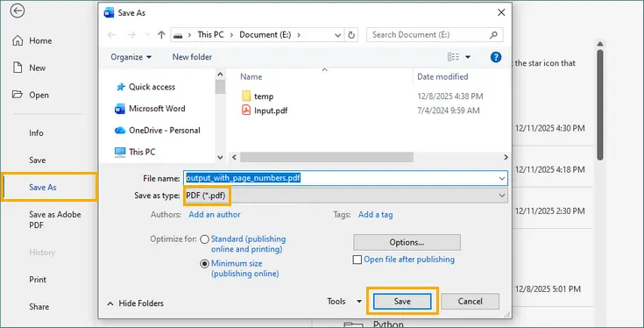This screenshot has width=644, height=328.
Task: Click the search magnifier icon
Action: [493, 35]
